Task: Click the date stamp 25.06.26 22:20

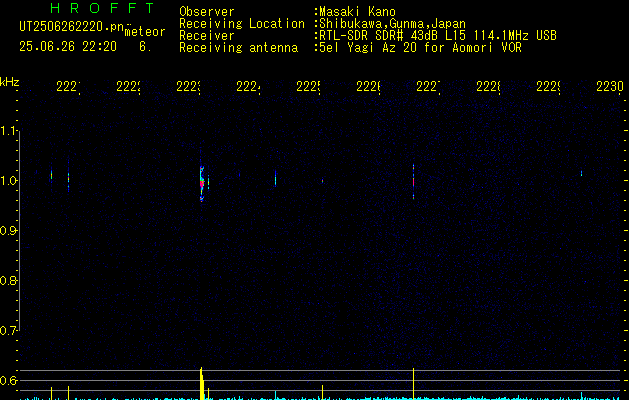Action: pos(68,47)
